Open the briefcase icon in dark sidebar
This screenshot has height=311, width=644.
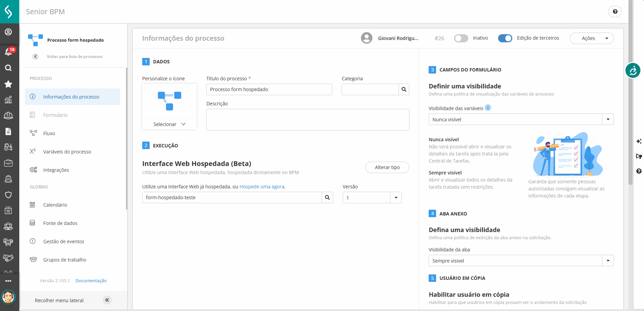pos(8,163)
